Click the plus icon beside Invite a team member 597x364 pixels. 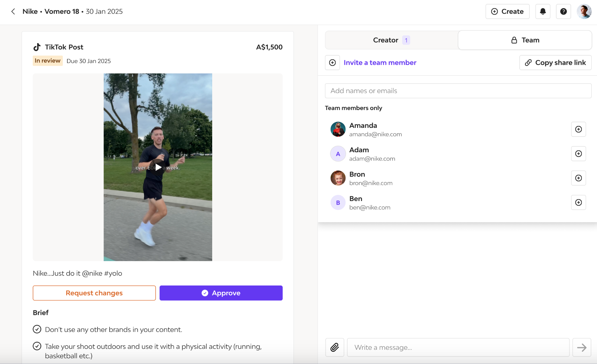click(332, 62)
